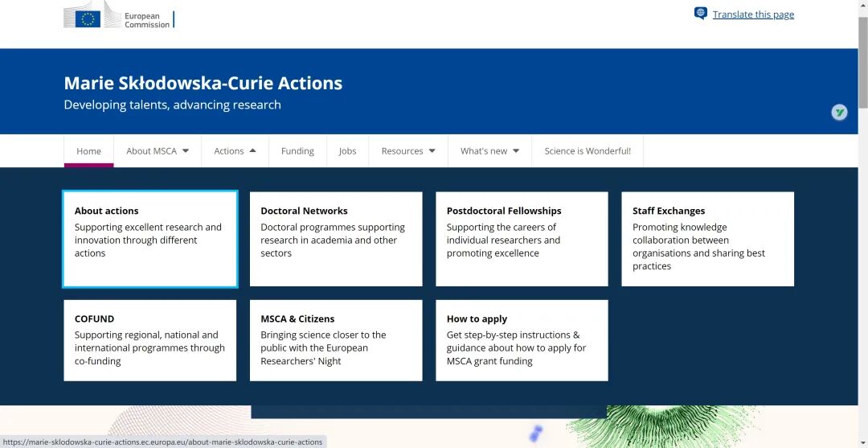
Task: Click the Marie Skłodowska-Curie Actions site title
Action: 203,83
